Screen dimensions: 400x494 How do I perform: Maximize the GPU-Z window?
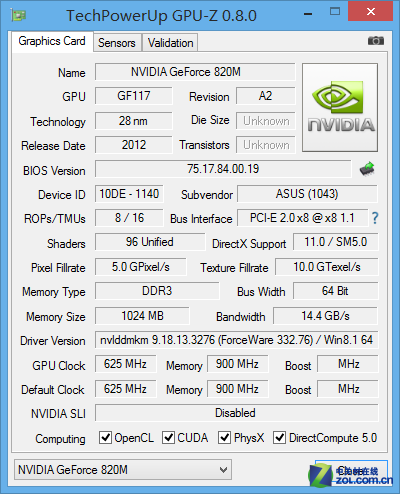[335, 12]
